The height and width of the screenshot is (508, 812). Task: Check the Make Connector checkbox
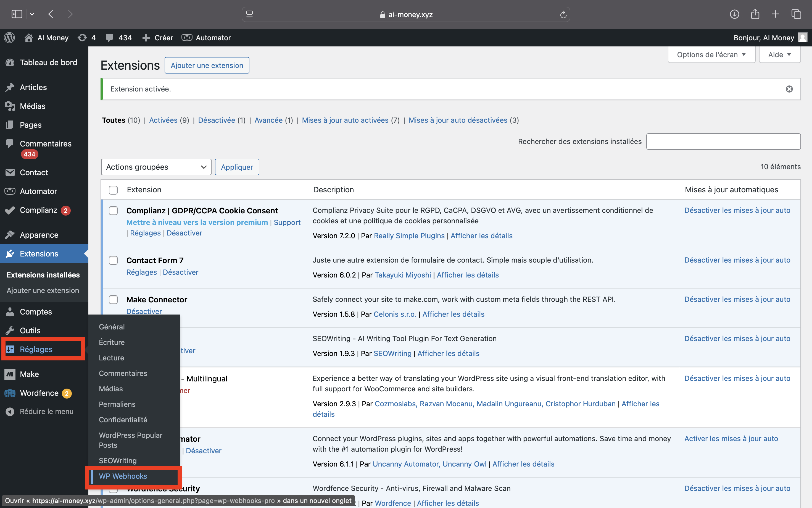click(x=113, y=300)
